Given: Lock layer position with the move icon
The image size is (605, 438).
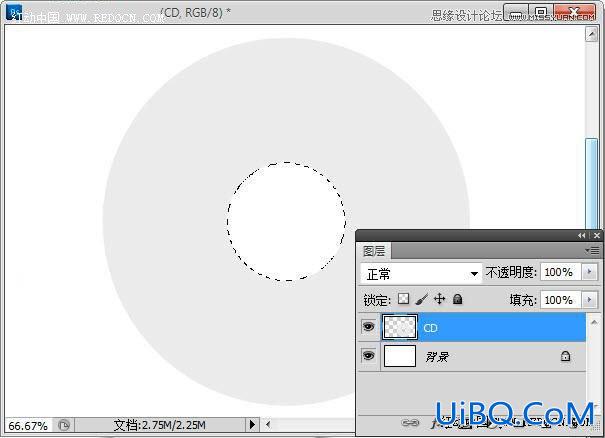Looking at the screenshot, I should tap(439, 299).
